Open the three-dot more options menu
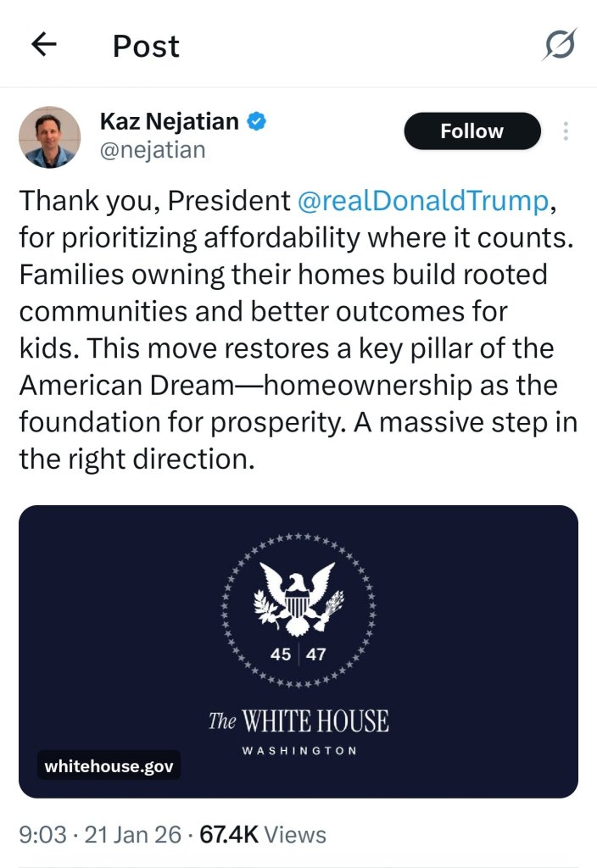597x868 pixels. [x=566, y=131]
